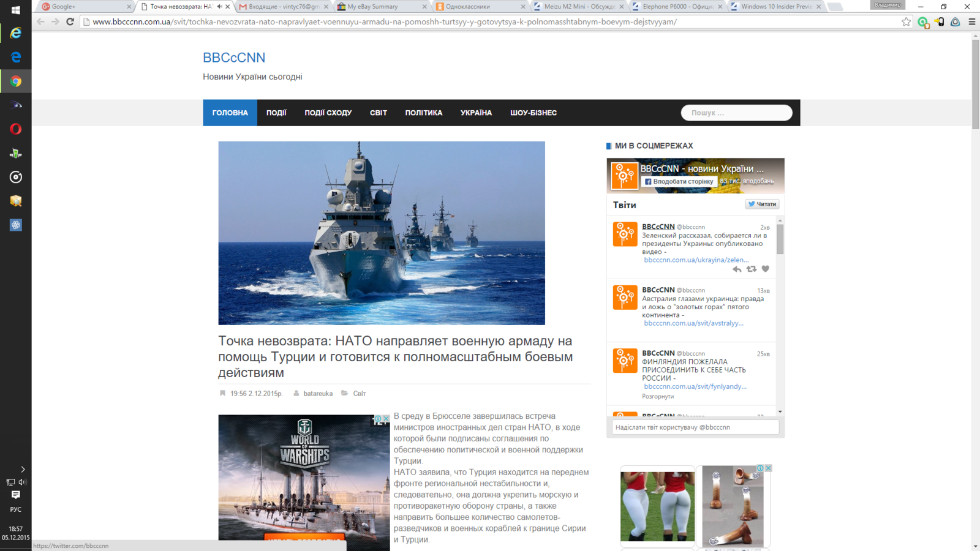This screenshot has width=980, height=551.
Task: Expand the tweet using Розгорнути
Action: click(x=657, y=397)
